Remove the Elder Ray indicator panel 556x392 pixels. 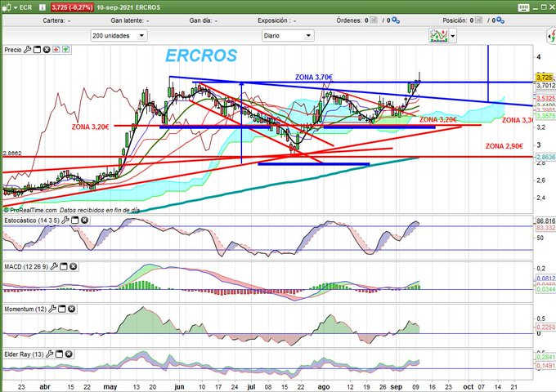pos(69,354)
